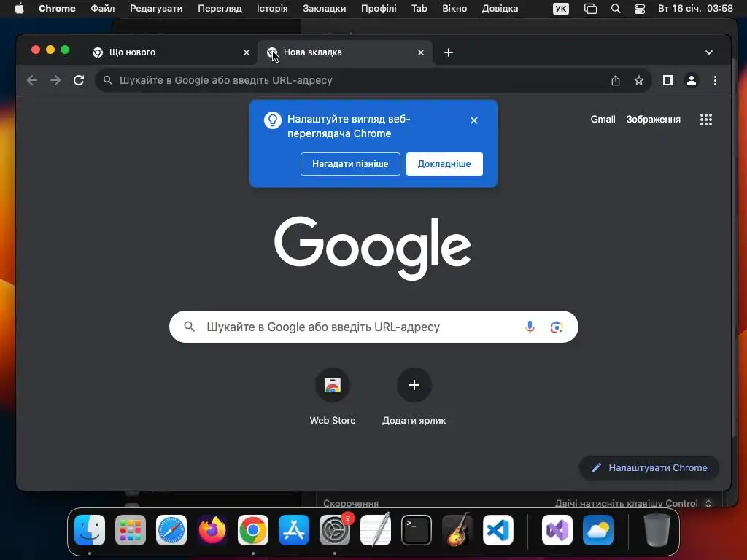Click the forward navigation arrow
The image size is (747, 560).
55,80
